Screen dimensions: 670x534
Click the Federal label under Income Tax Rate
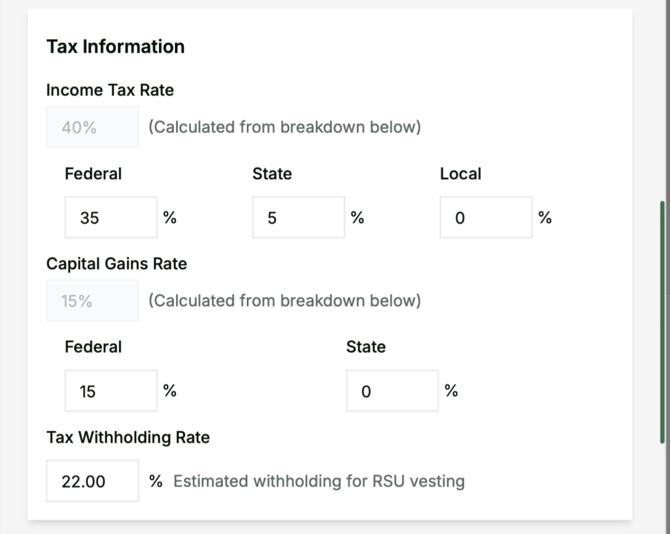[x=93, y=174]
